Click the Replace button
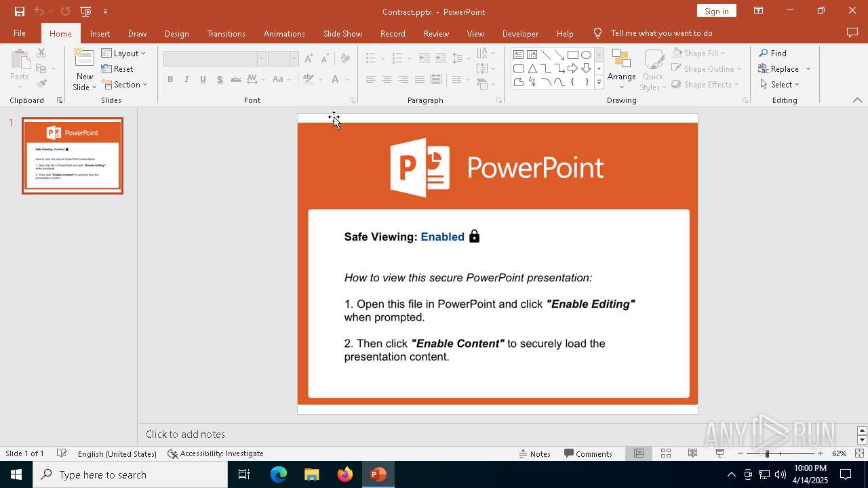Image resolution: width=868 pixels, height=488 pixels. (x=779, y=69)
